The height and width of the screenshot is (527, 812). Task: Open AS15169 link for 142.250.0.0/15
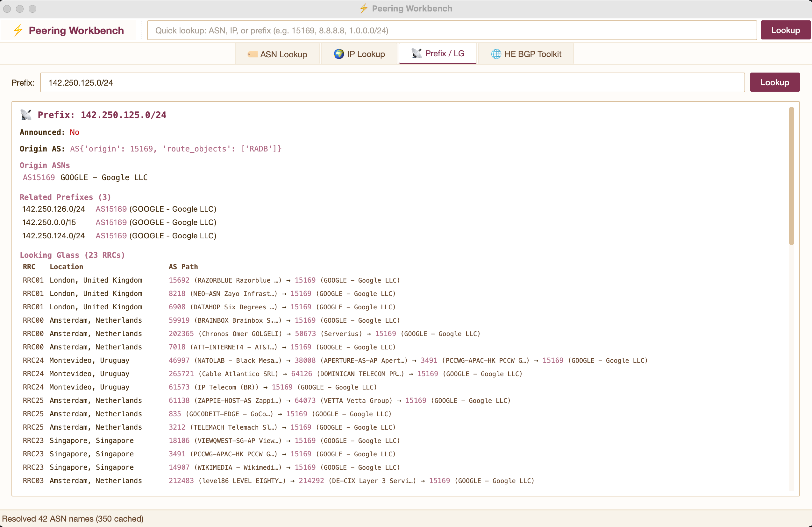pos(111,222)
